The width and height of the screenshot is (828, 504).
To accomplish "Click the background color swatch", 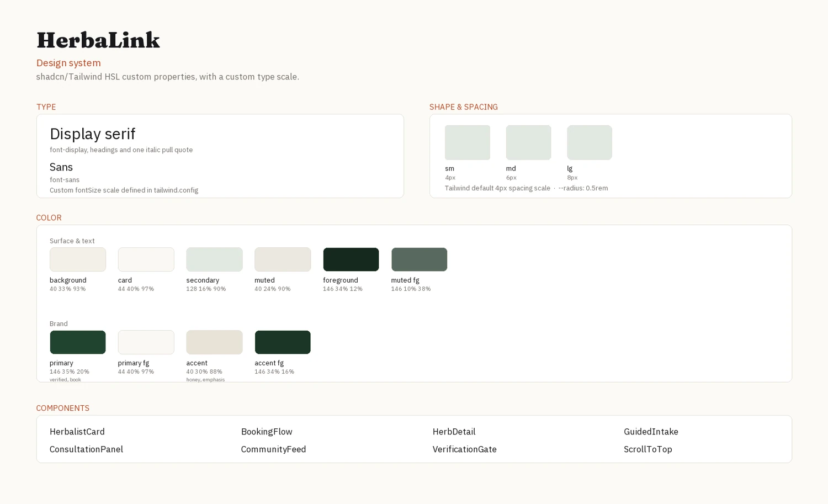I will click(78, 259).
